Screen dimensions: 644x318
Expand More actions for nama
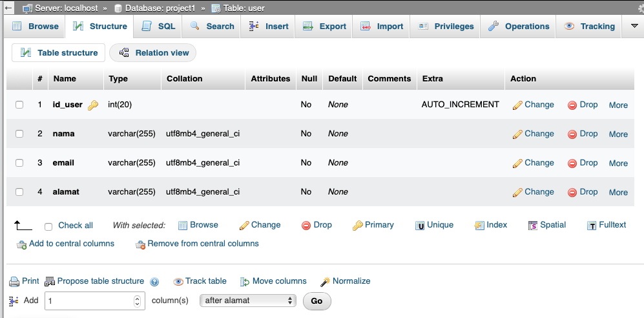[x=618, y=134]
